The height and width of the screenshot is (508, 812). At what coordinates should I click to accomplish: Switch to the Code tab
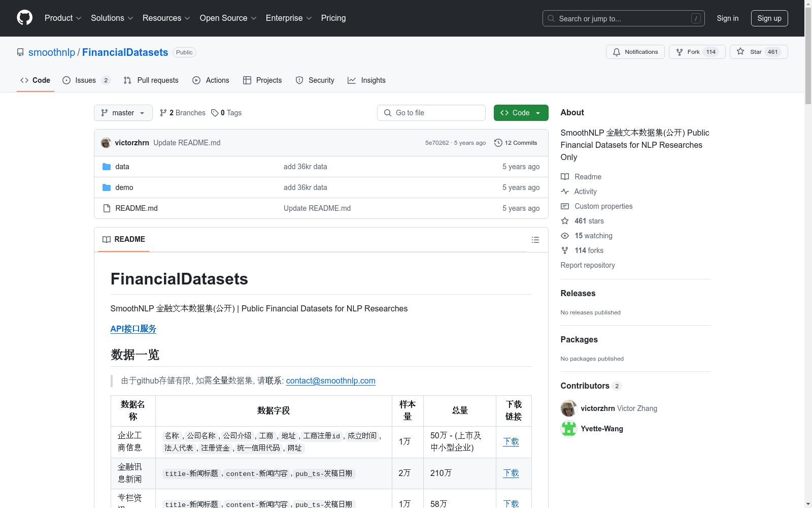tap(36, 80)
